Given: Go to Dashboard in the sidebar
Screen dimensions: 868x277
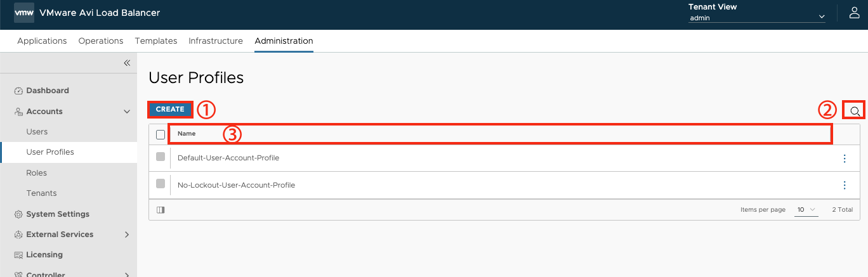Looking at the screenshot, I should pos(48,91).
